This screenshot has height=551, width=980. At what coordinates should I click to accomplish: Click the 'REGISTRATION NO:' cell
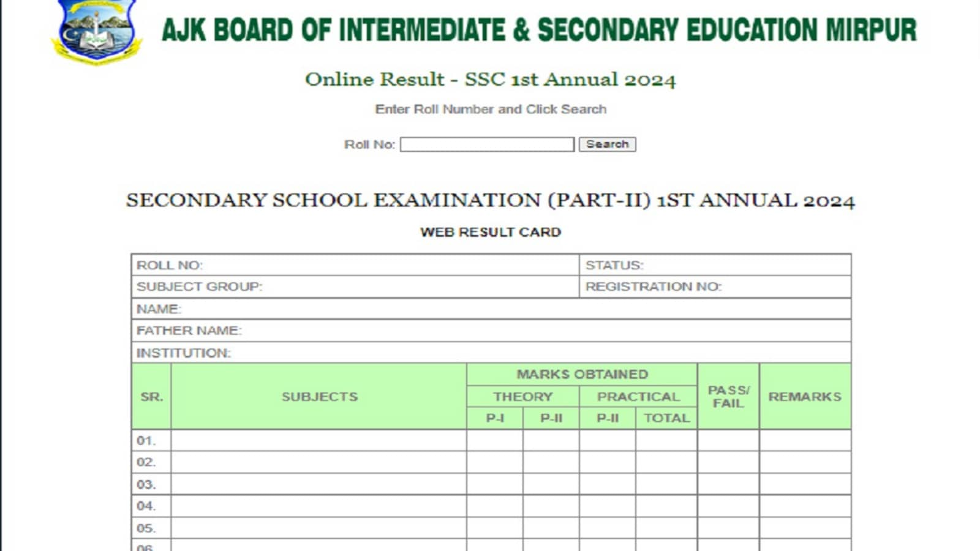[715, 287]
